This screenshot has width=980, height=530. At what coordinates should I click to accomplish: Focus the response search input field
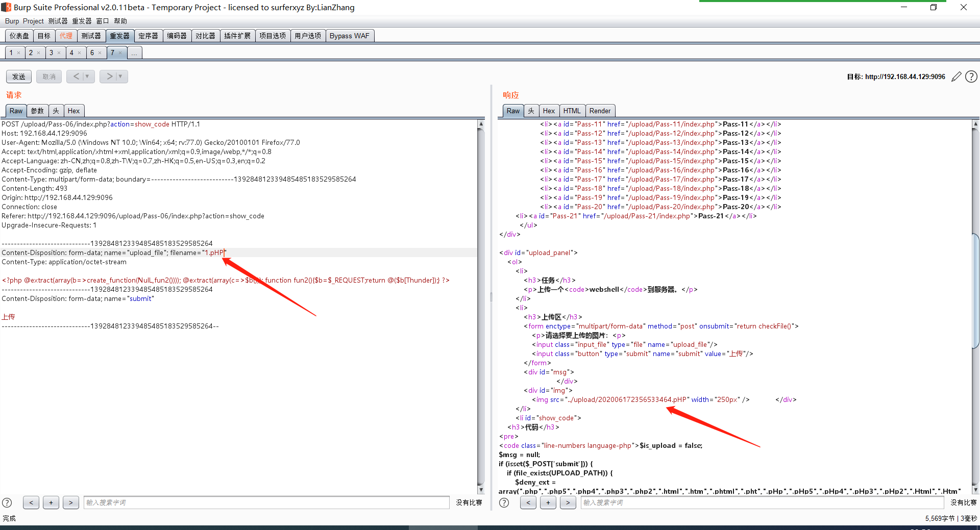point(762,502)
